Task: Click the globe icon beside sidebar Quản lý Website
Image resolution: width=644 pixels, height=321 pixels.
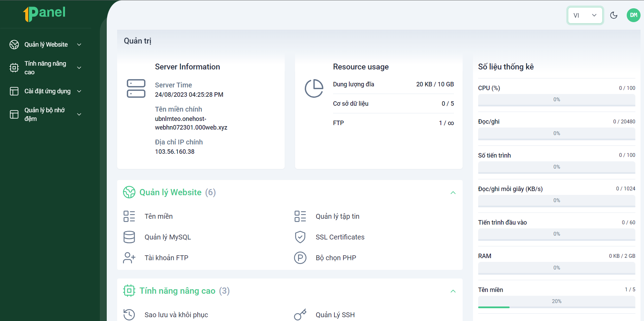Action: (x=14, y=45)
